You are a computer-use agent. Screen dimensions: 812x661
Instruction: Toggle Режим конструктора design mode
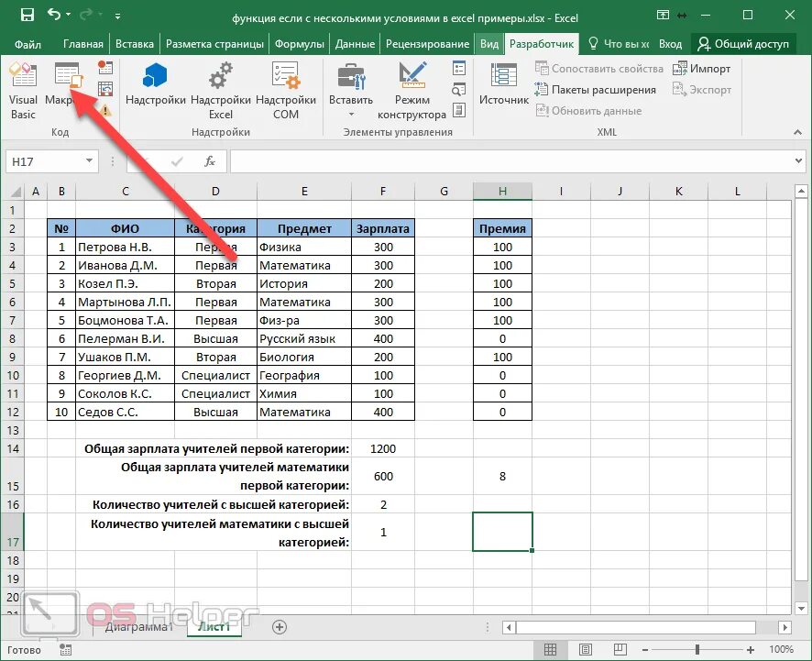[411, 91]
